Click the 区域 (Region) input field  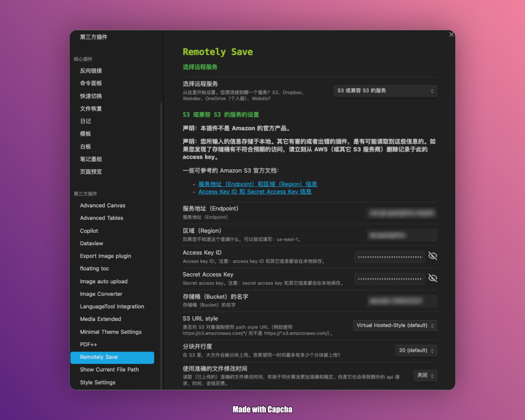(x=402, y=235)
